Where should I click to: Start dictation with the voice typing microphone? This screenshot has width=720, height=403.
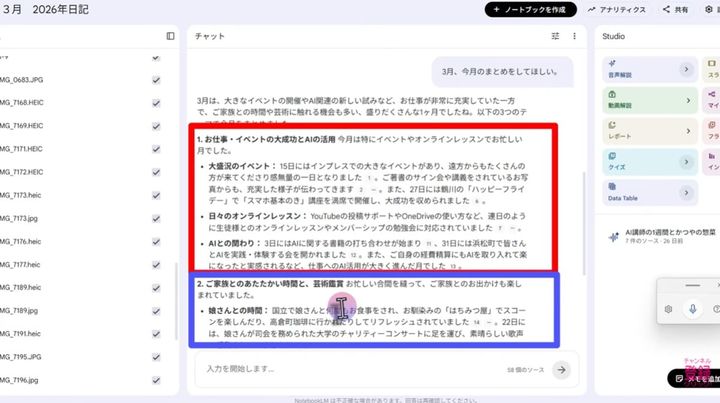pos(692,309)
